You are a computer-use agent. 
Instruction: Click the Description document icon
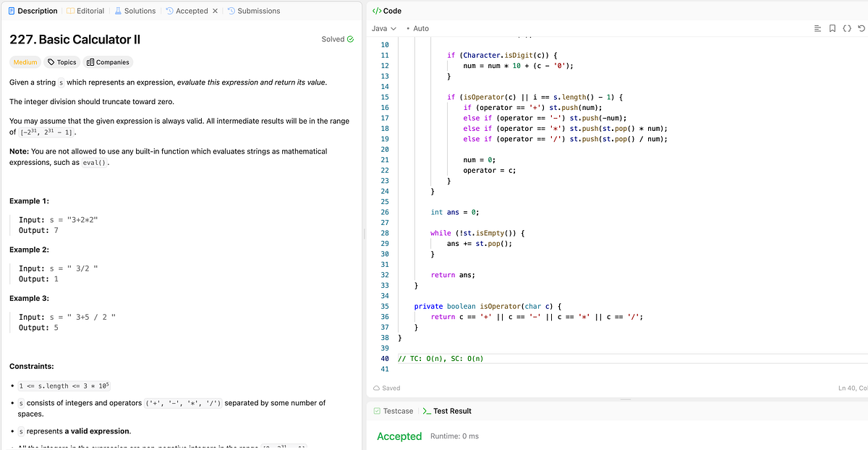coord(12,10)
